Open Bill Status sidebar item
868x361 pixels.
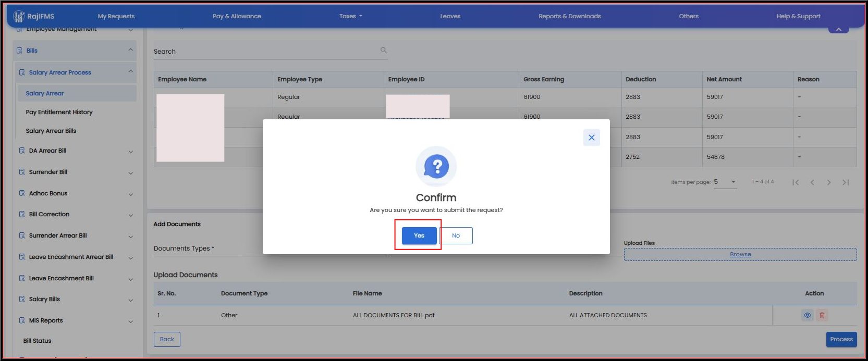38,341
